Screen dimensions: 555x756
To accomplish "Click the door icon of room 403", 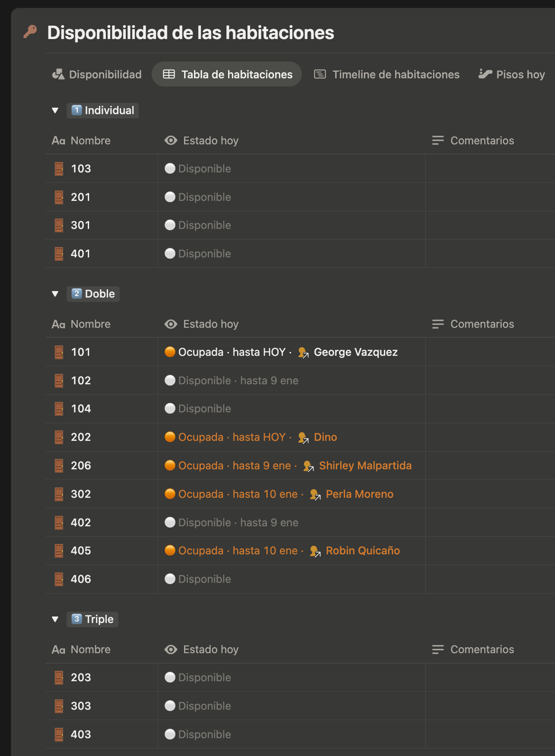I will point(59,735).
